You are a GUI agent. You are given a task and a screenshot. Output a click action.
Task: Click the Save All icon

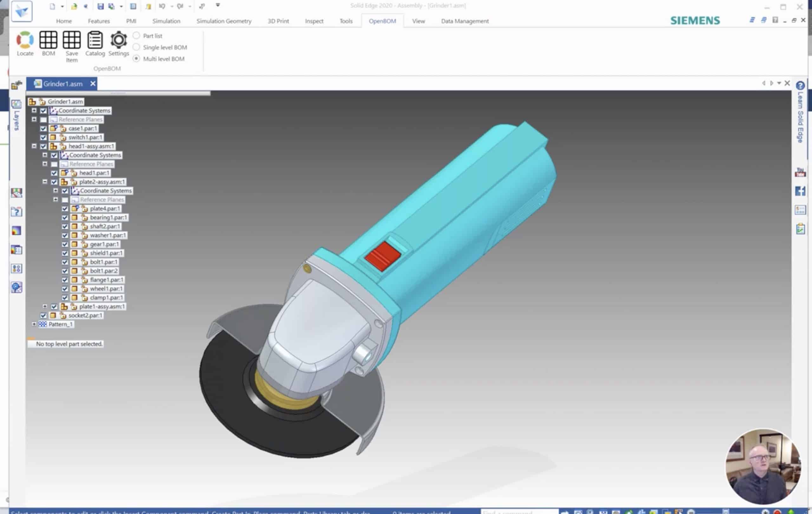(x=111, y=6)
